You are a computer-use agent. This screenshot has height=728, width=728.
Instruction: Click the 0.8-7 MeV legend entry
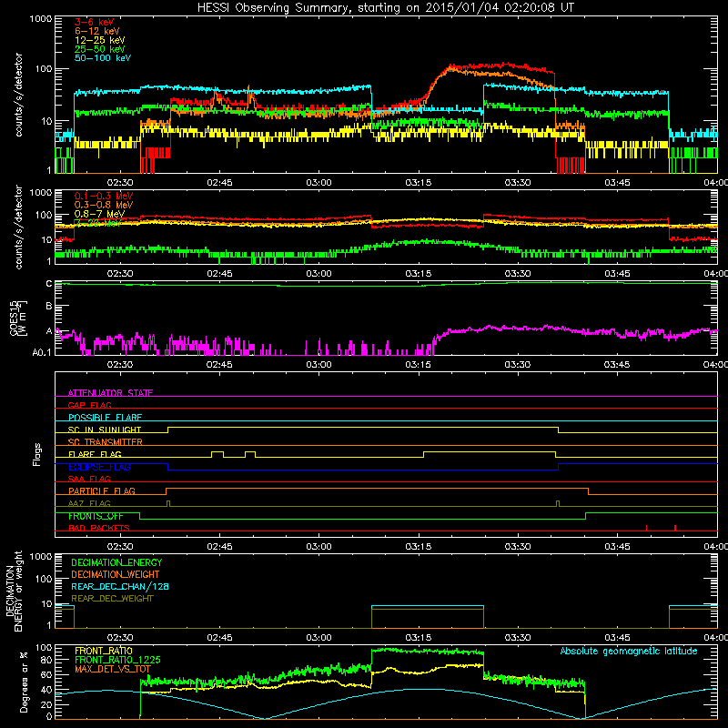coord(99,214)
